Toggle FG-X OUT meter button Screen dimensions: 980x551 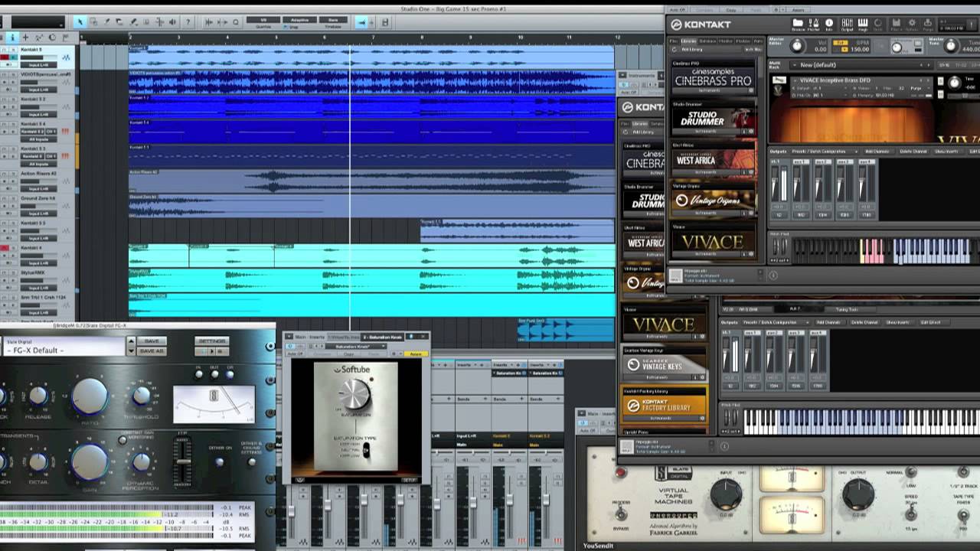pos(215,374)
